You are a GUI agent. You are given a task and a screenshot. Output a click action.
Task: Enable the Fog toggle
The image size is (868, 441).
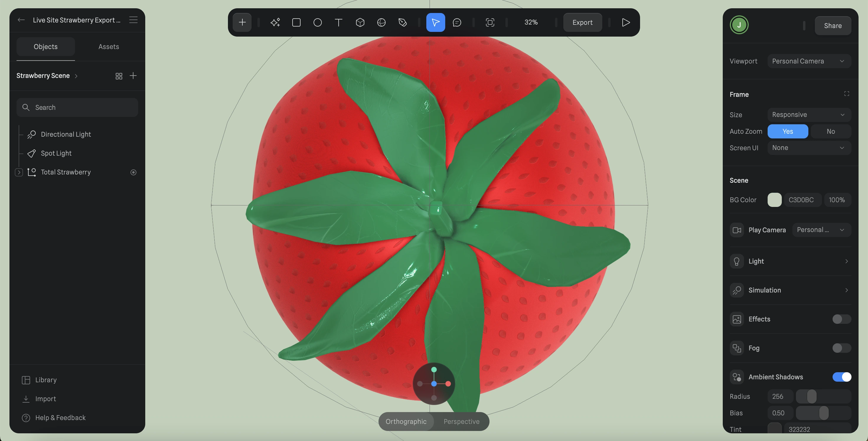click(841, 348)
